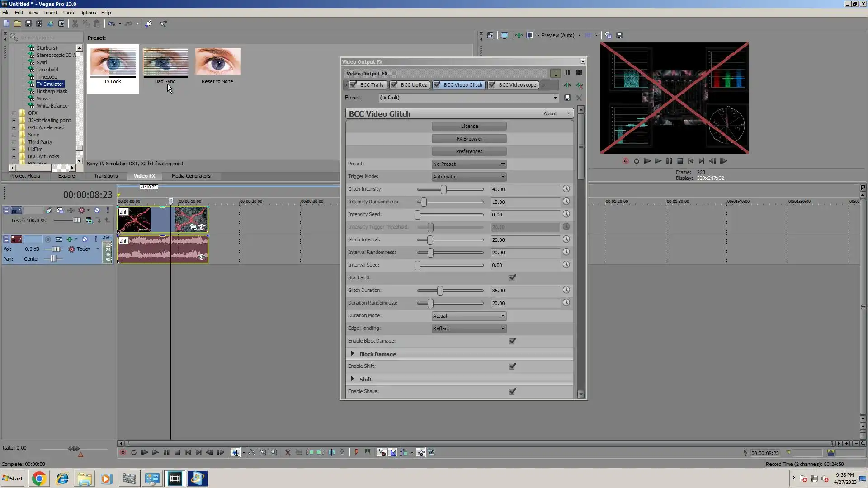Image resolution: width=868 pixels, height=488 pixels.
Task: Mute audio track 2
Action: (85, 239)
